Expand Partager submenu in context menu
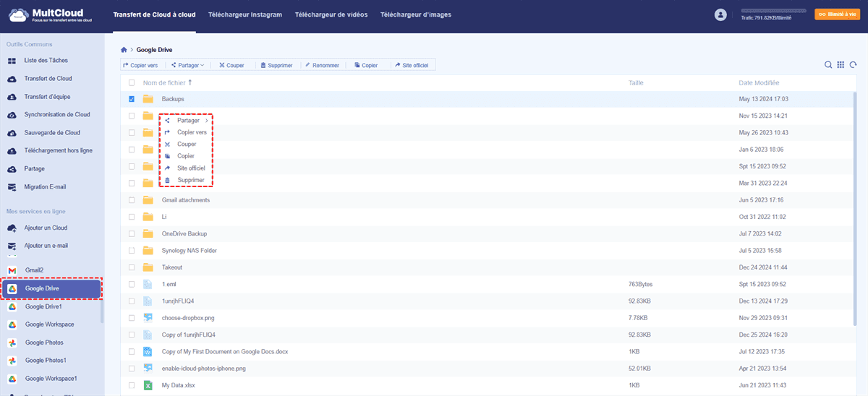This screenshot has width=868, height=396. (187, 121)
